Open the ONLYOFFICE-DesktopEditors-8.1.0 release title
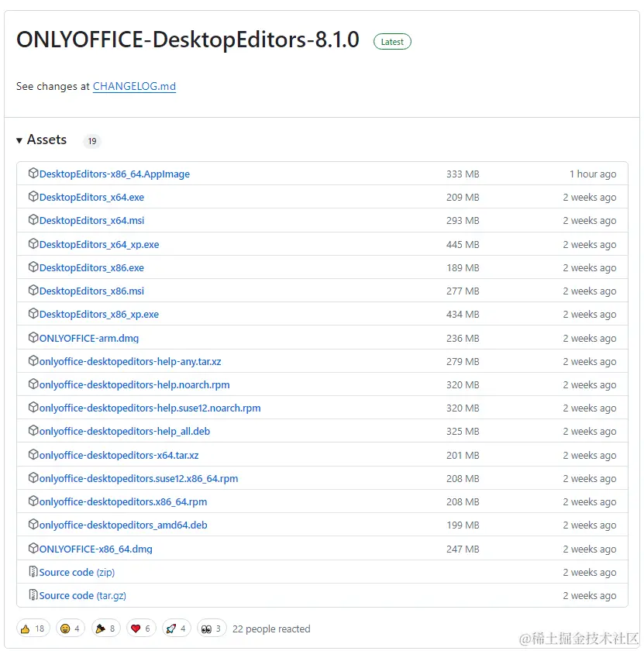Viewport: 644px width, 651px height. pos(188,40)
